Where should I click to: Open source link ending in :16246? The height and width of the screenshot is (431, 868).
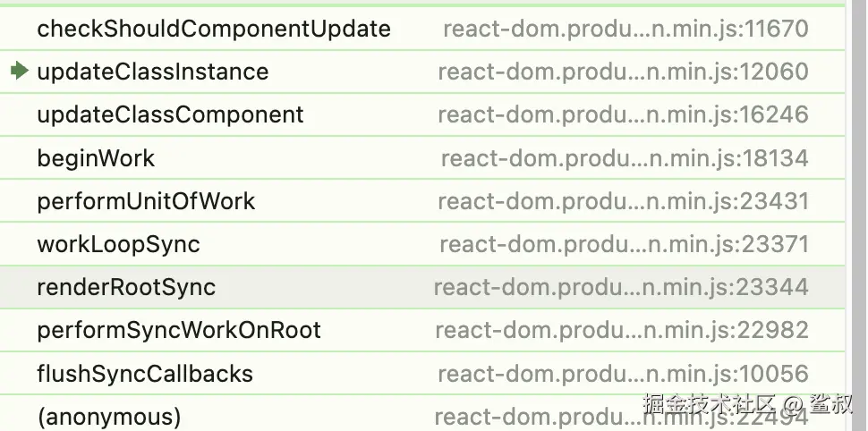pos(623,114)
